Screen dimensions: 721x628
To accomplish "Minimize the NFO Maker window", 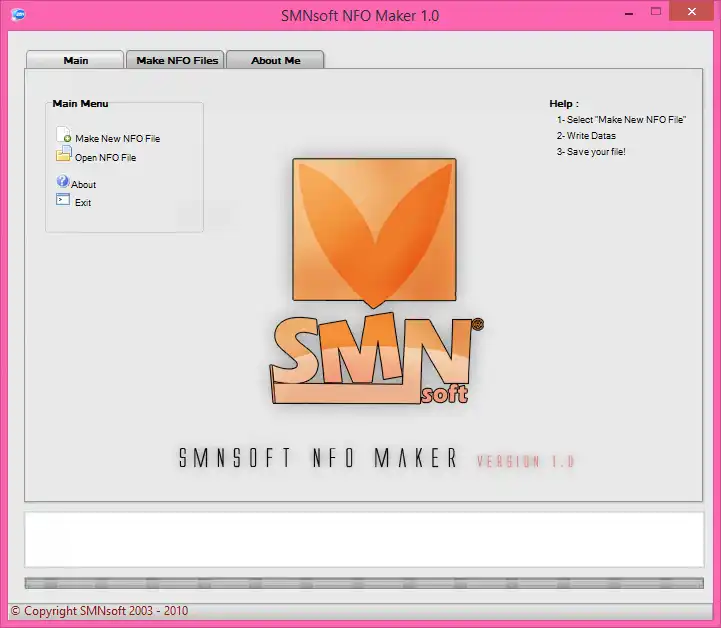I will pos(629,12).
